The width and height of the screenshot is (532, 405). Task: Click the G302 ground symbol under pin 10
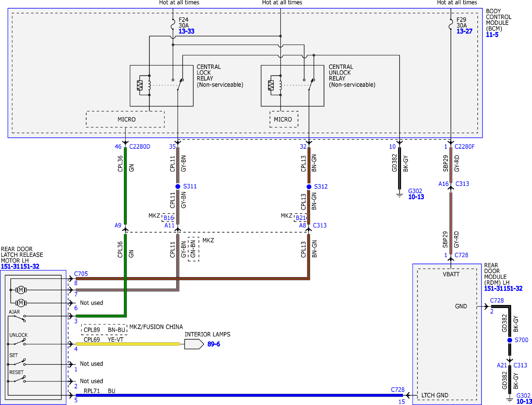point(400,195)
